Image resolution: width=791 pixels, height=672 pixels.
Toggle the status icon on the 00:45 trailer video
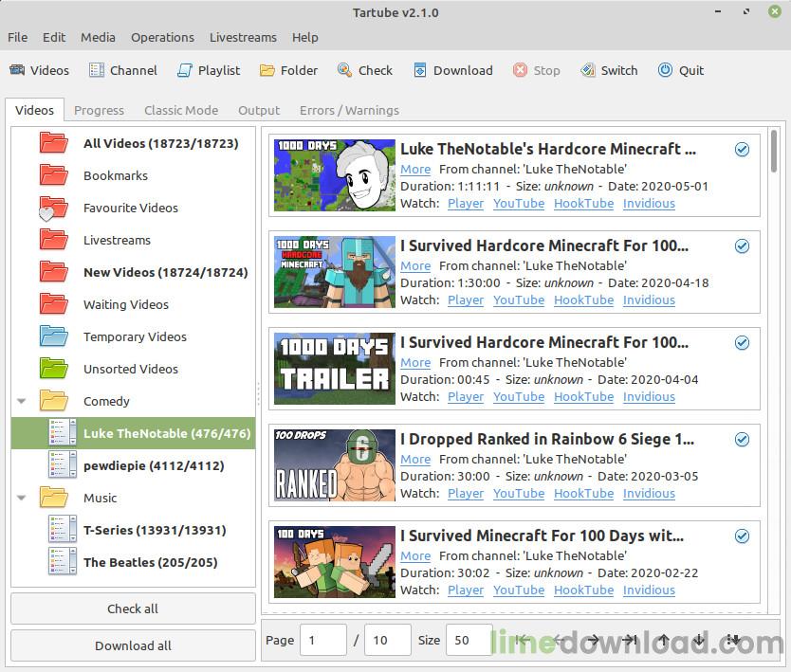(742, 343)
